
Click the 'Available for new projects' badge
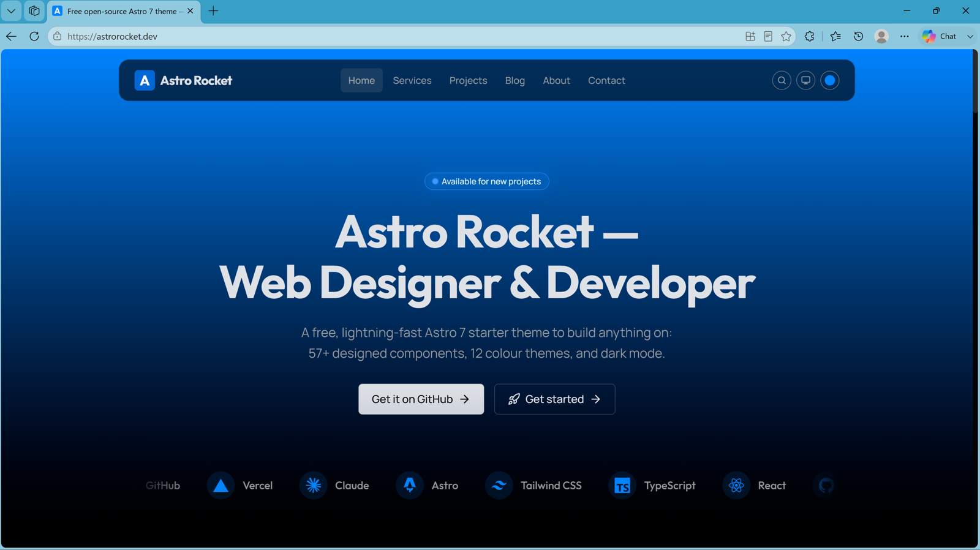pos(487,181)
